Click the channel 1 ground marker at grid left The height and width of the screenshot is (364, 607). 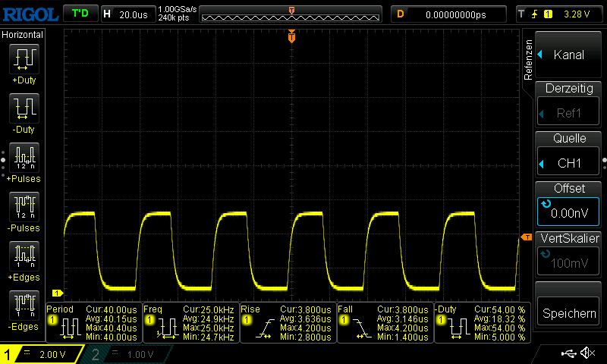coord(58,293)
